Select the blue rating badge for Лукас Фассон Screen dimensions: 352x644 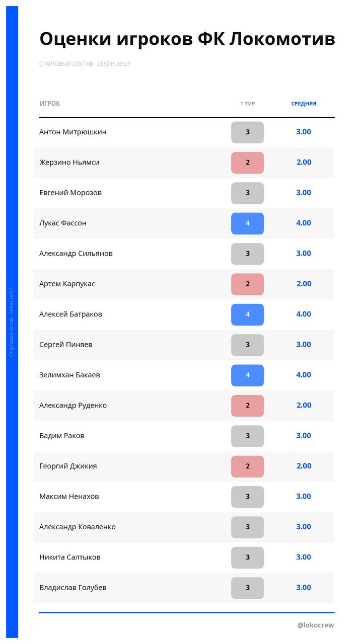pyautogui.click(x=247, y=223)
